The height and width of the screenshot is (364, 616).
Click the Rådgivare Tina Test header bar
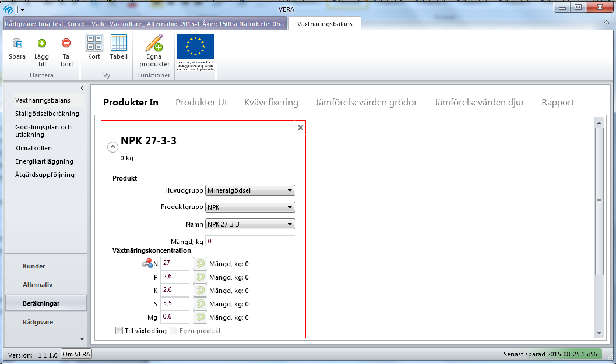[145, 24]
